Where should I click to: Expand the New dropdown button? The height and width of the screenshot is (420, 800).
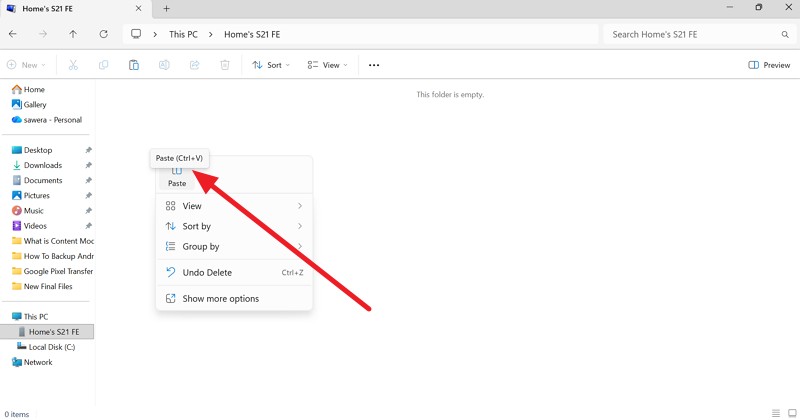click(28, 65)
